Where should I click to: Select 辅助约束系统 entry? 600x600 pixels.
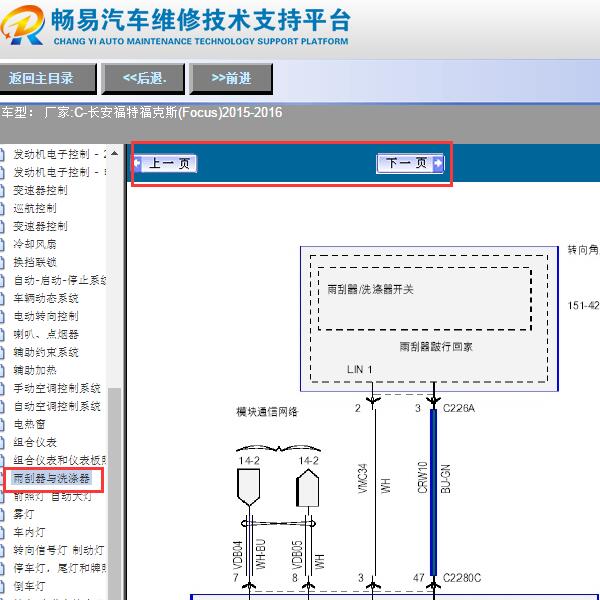tap(46, 352)
